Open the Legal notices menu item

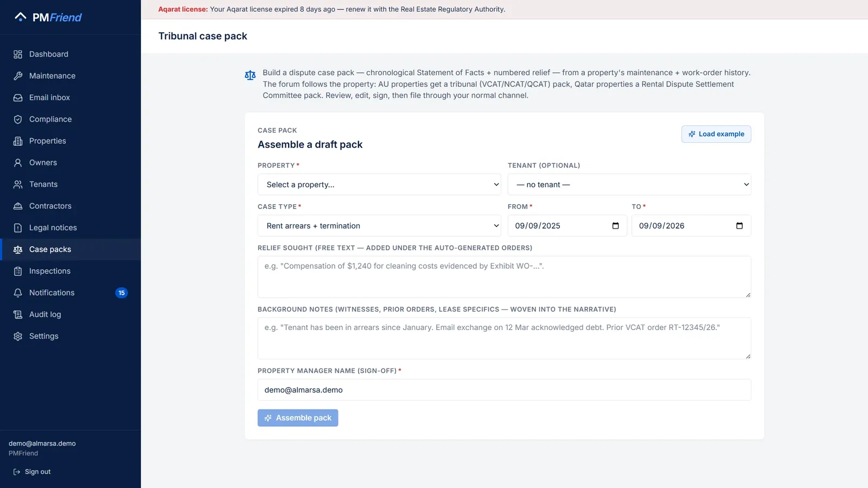coord(71,228)
